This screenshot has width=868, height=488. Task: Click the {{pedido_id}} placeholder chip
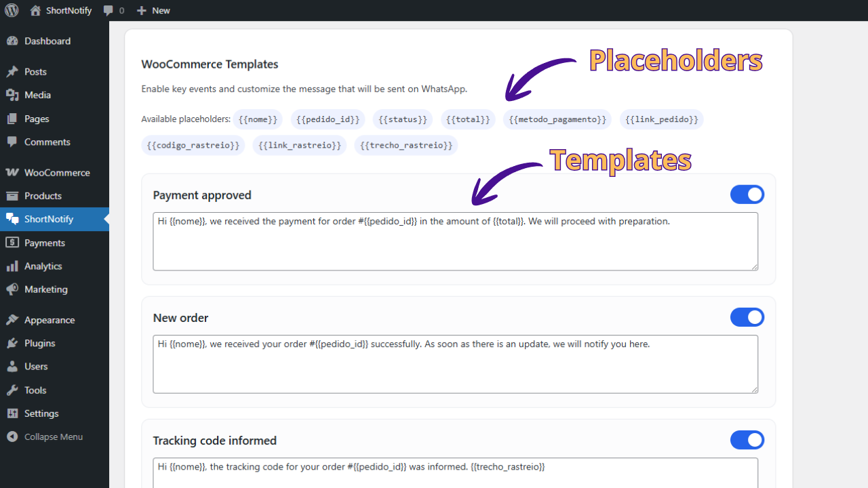pos(328,119)
